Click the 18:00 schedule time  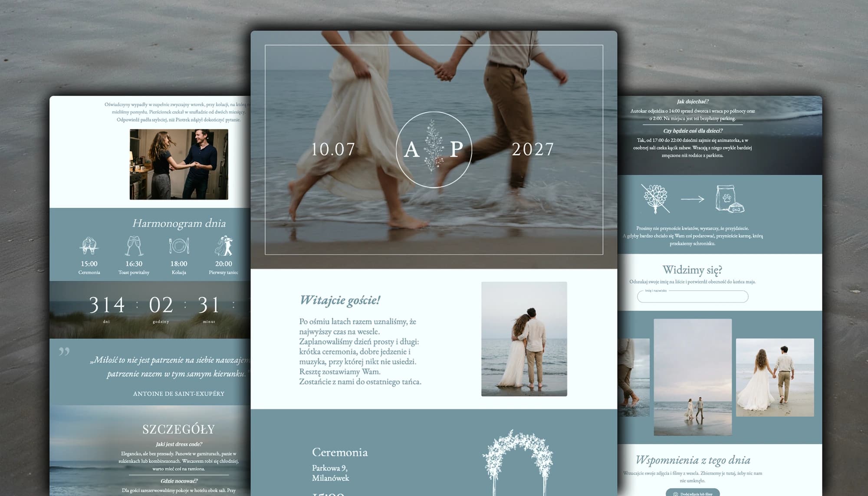[x=179, y=264]
